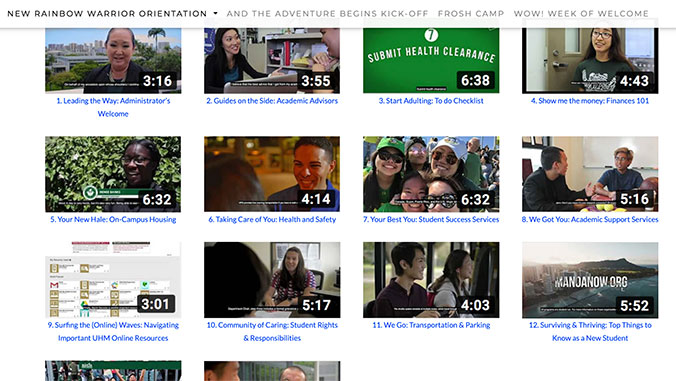Open link 12. Surviving & Thriving

pos(590,331)
